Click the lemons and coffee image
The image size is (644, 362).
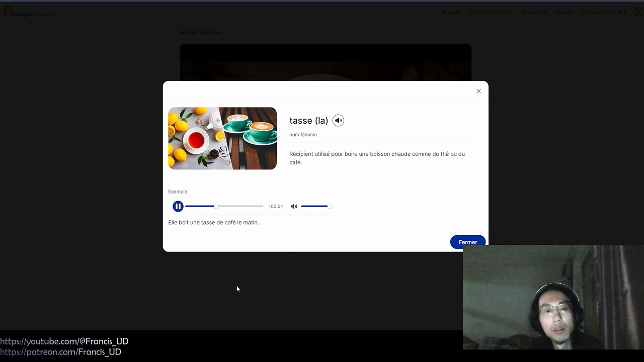tap(222, 138)
